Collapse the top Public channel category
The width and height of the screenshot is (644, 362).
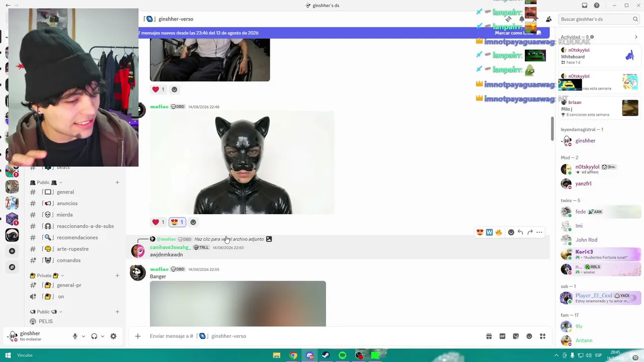click(x=46, y=183)
